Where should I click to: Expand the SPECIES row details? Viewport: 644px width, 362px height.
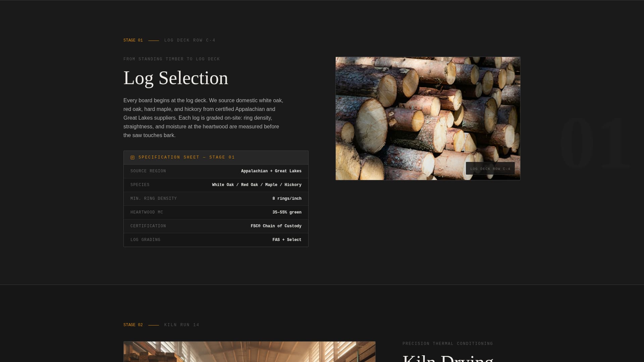point(216,185)
